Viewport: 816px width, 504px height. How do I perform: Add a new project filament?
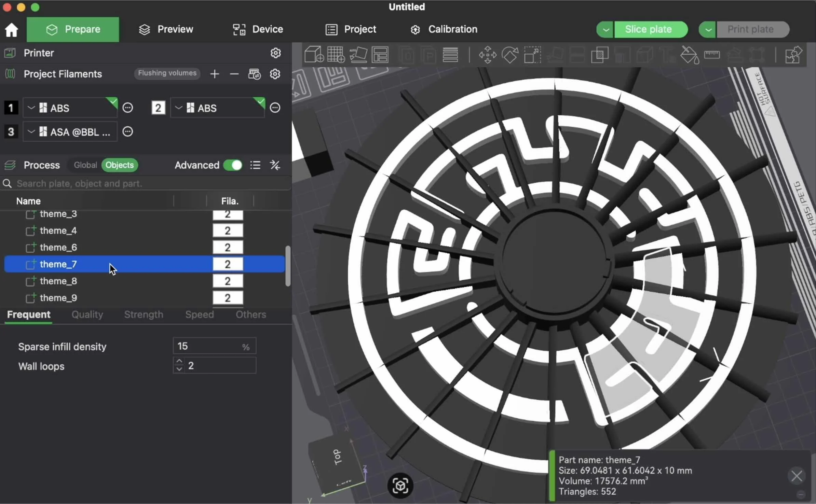pyautogui.click(x=215, y=74)
